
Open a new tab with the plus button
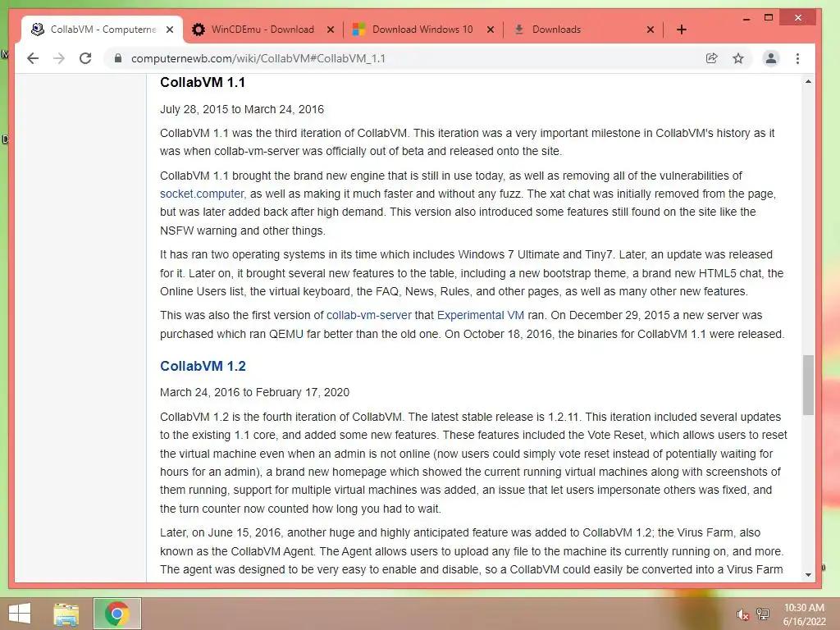[682, 30]
